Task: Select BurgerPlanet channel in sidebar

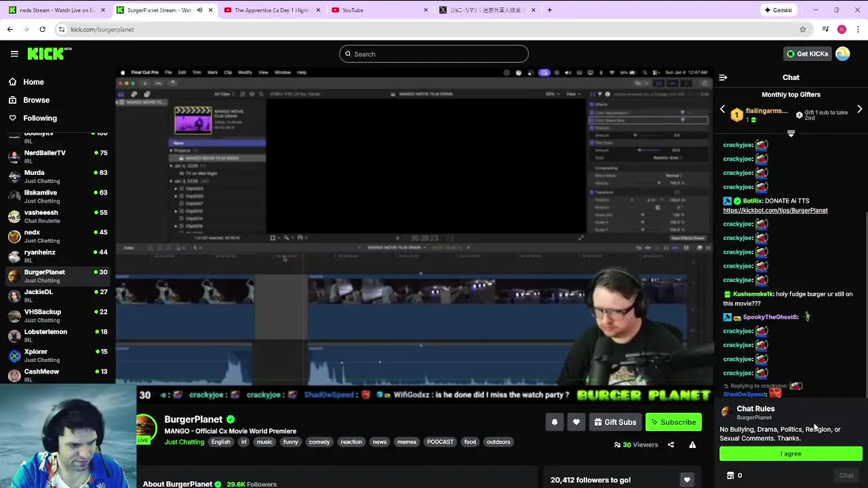Action: tap(58, 276)
